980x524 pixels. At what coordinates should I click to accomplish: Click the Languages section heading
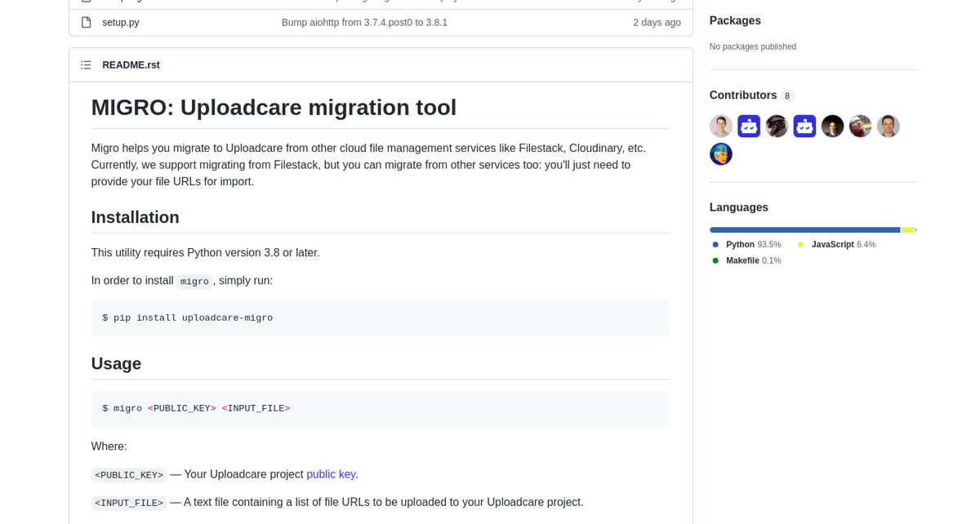pos(739,207)
